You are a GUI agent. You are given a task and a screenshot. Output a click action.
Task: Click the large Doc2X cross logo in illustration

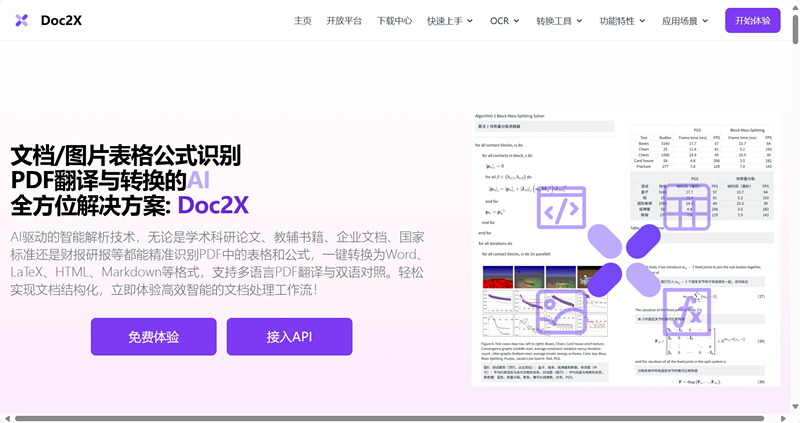pyautogui.click(x=624, y=260)
